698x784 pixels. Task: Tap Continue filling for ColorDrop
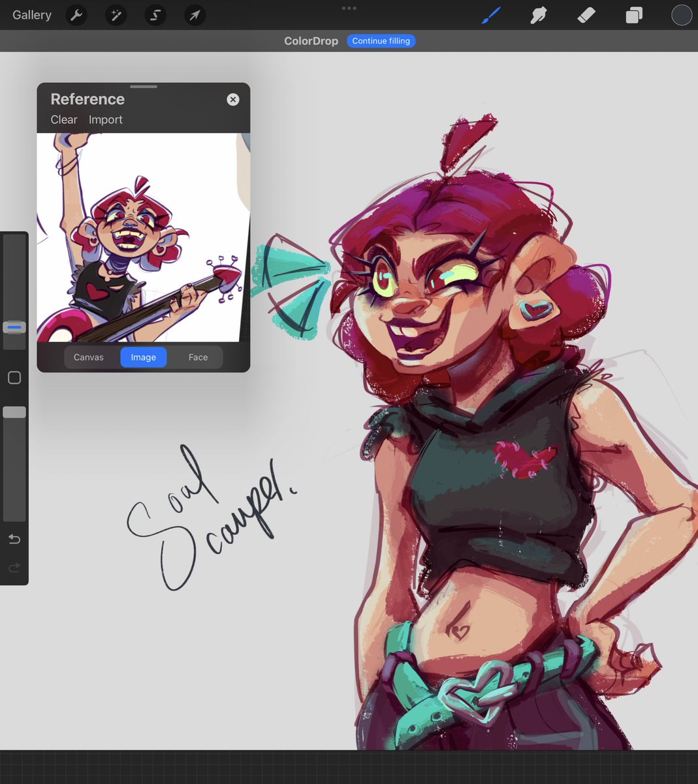coord(381,41)
